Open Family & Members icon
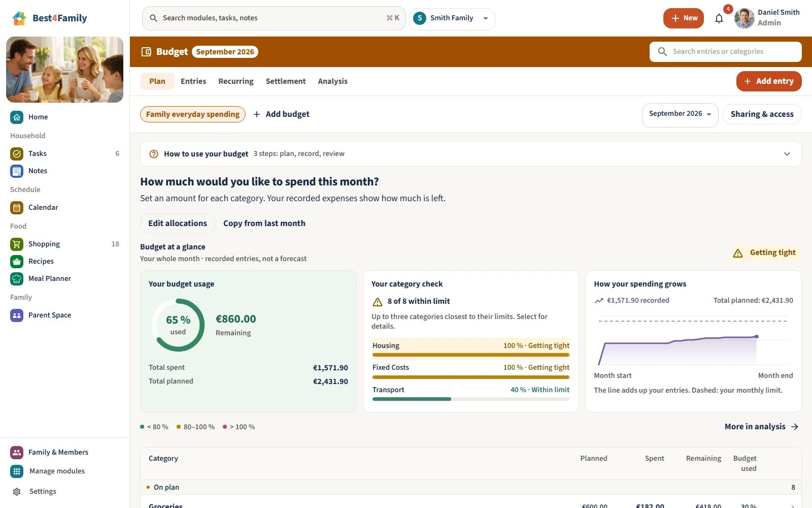 click(x=17, y=452)
